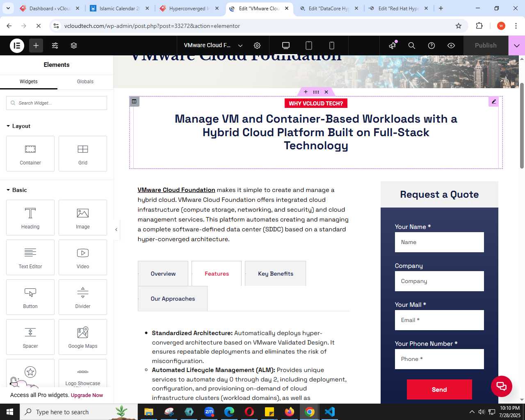
Task: Click the editor vertical scrollbar
Action: click(522, 126)
